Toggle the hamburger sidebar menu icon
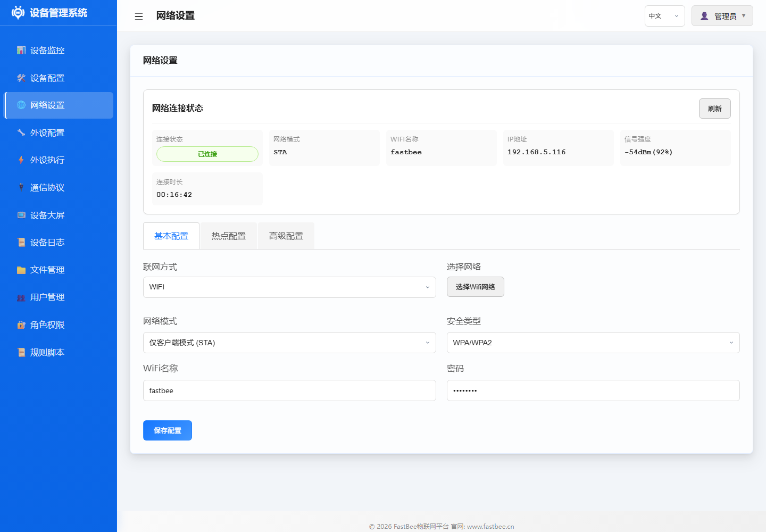Viewport: 766px width, 532px height. 139,16
